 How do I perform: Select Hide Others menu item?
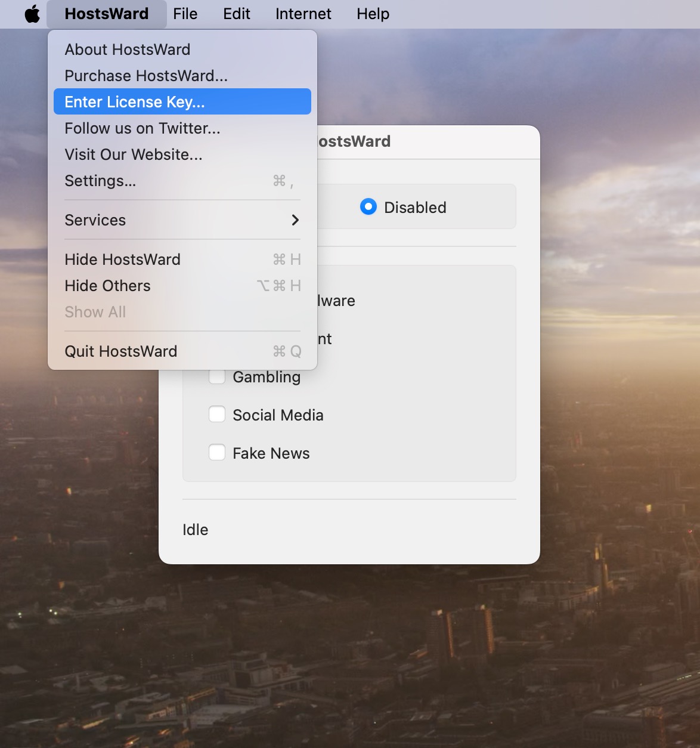coord(107,286)
